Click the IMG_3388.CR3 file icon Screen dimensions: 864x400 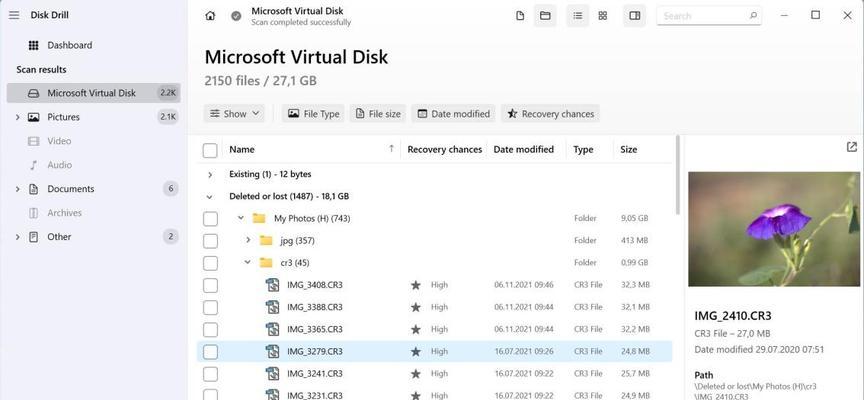[272, 307]
